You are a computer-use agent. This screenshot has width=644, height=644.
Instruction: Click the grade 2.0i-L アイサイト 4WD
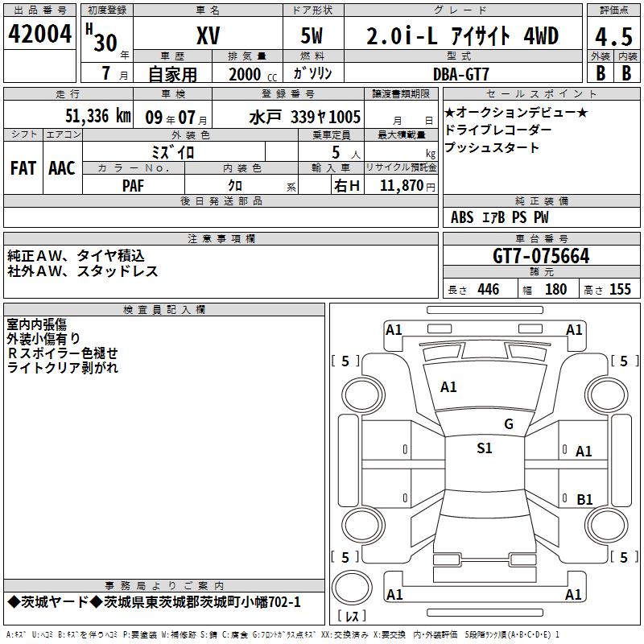pyautogui.click(x=462, y=35)
